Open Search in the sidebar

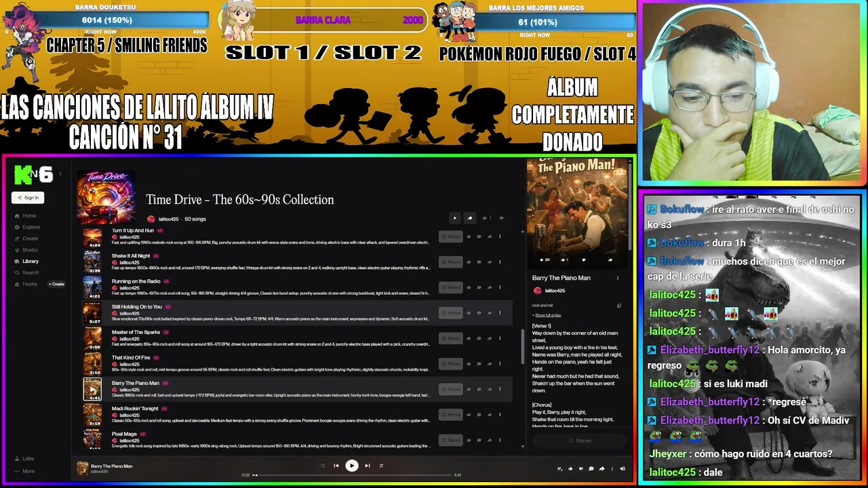pos(26,272)
